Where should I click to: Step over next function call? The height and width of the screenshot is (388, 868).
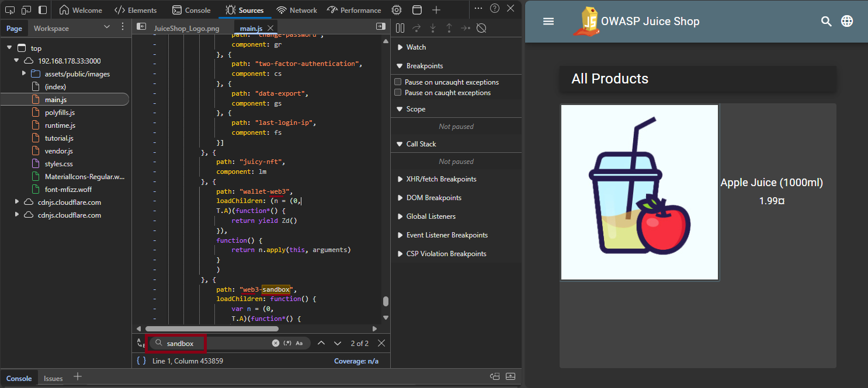416,27
